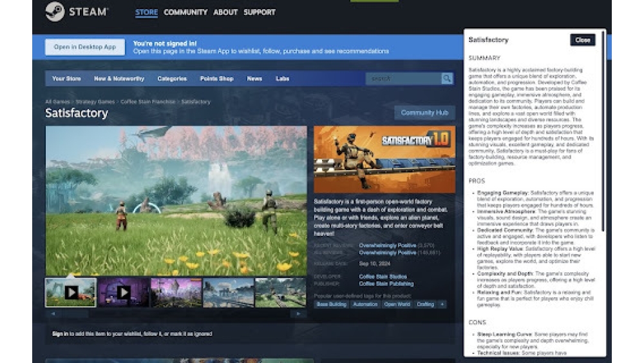Viewport: 644px width, 363px height.
Task: Open the STORE menu
Action: click(147, 12)
